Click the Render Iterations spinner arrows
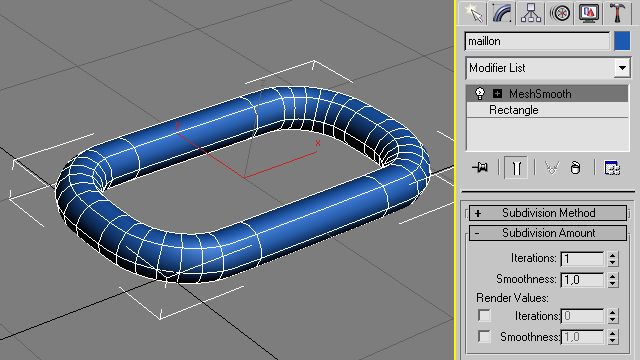Image resolution: width=640 pixels, height=360 pixels. click(x=613, y=316)
